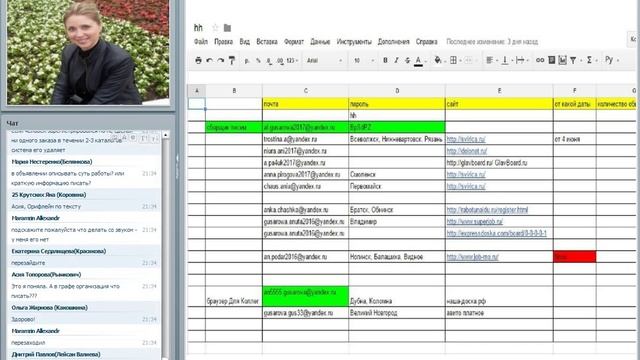Format cells as percent
640x360 pixels.
click(x=258, y=61)
